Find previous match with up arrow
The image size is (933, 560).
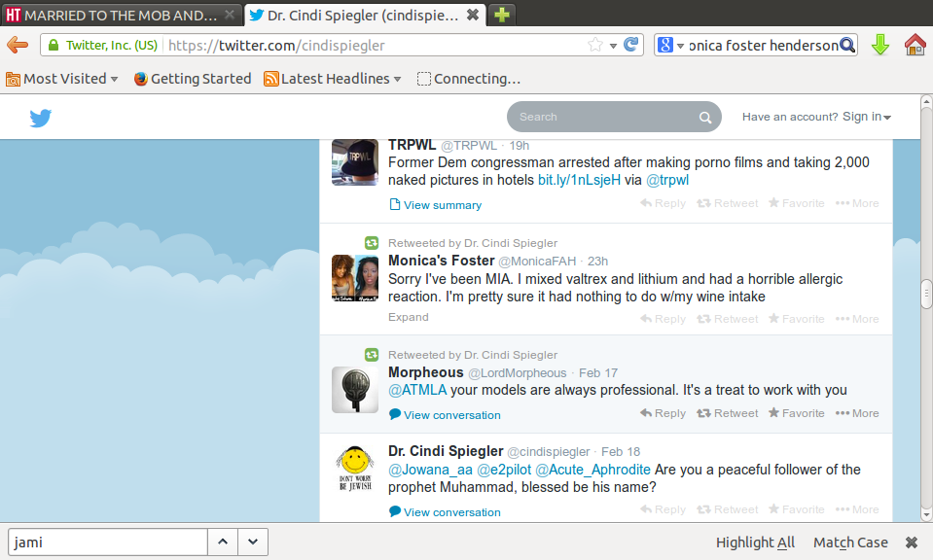pos(223,542)
